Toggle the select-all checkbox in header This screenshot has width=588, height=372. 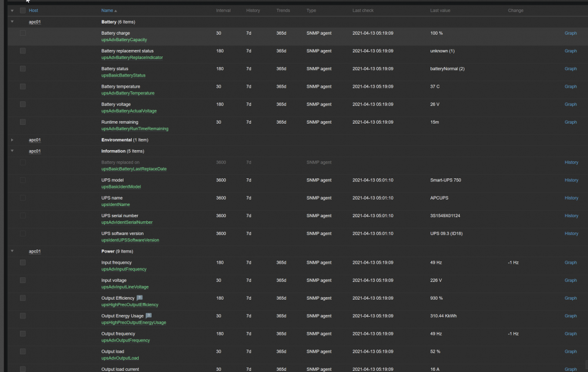[x=23, y=11]
